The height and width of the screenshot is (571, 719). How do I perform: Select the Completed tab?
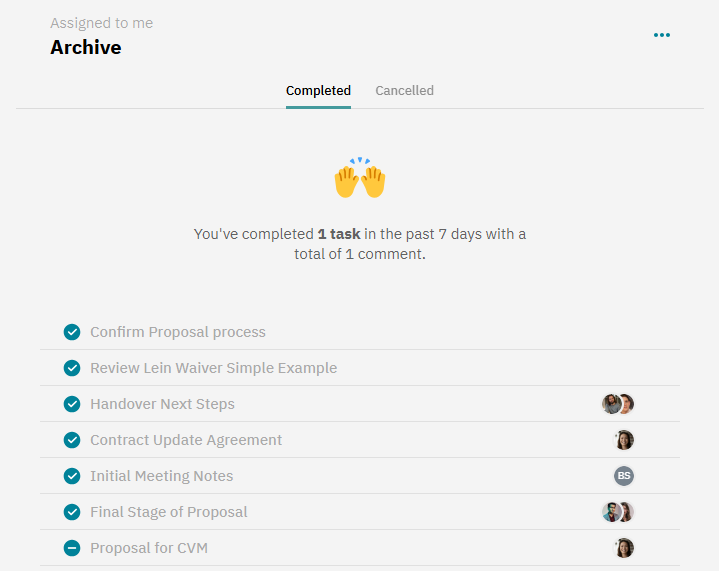pyautogui.click(x=318, y=91)
